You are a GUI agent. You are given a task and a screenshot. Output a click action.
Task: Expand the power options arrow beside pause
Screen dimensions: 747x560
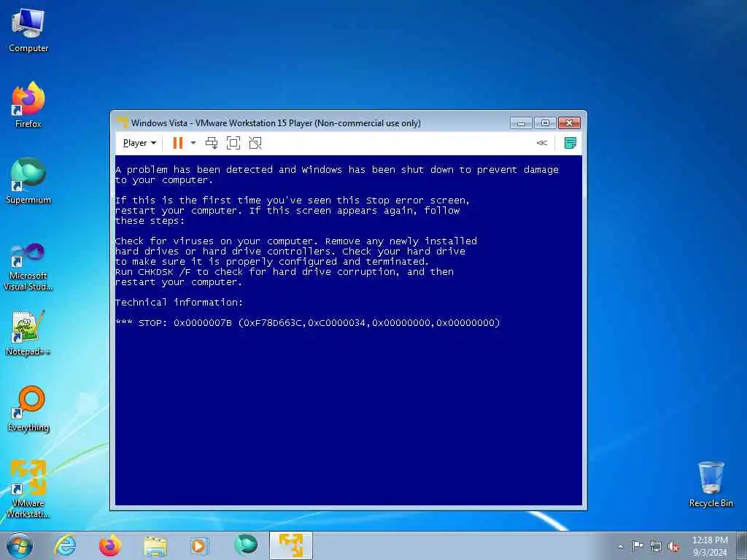pyautogui.click(x=193, y=143)
